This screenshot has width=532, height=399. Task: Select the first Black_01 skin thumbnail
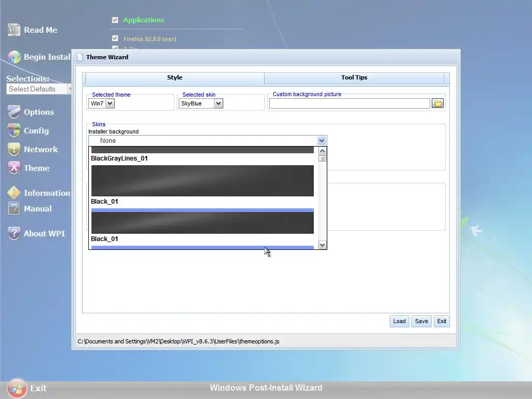coord(203,180)
